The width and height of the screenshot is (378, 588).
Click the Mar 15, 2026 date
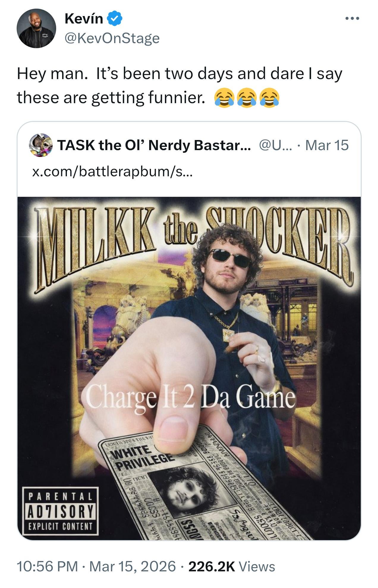(x=133, y=566)
